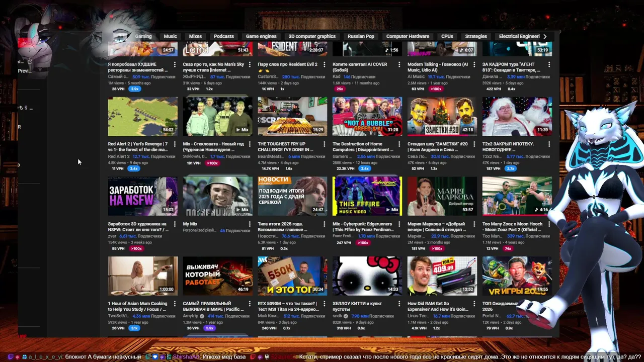Show more topic chips with right arrow
The image size is (644, 362).
pos(545,36)
